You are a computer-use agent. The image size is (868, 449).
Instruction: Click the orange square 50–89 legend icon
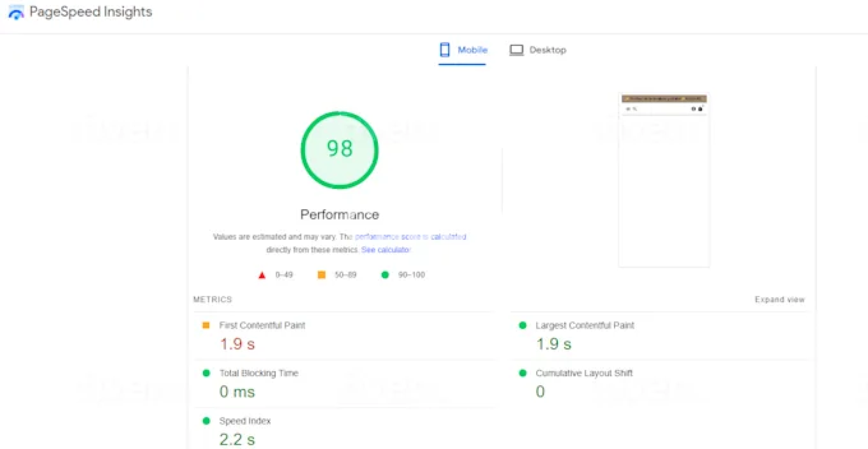[x=321, y=275]
